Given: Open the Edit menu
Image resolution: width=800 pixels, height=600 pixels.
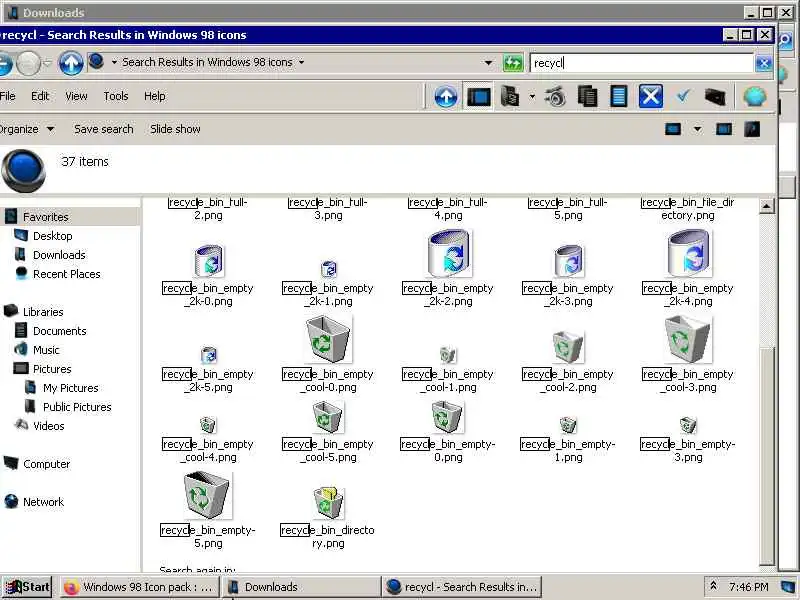Looking at the screenshot, I should tap(40, 96).
